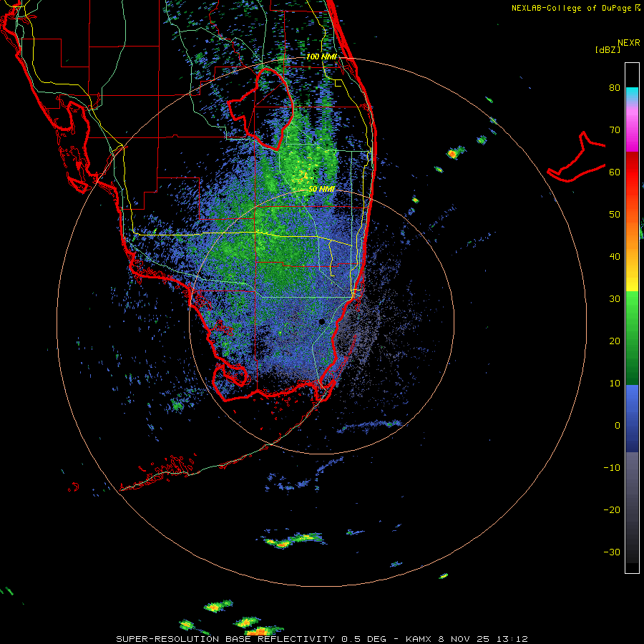This screenshot has height=644, width=644.
Task: Pick the cyan segment of the color bar
Action: coord(632,93)
